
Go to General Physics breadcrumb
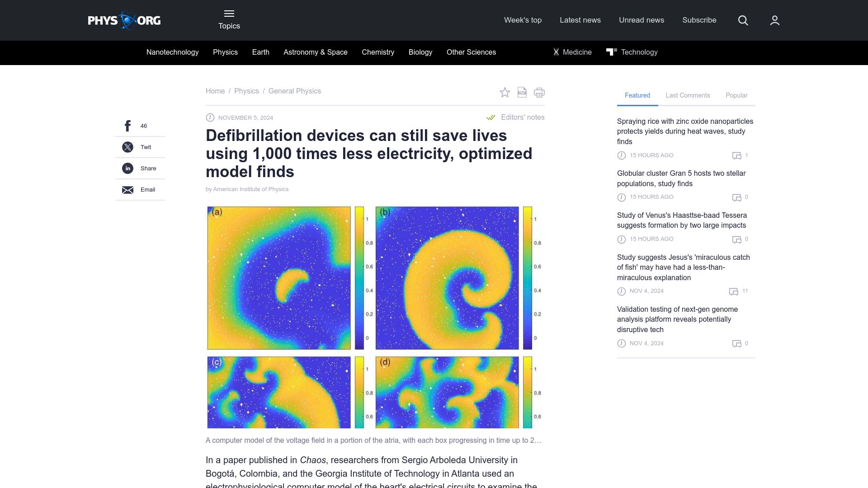295,91
